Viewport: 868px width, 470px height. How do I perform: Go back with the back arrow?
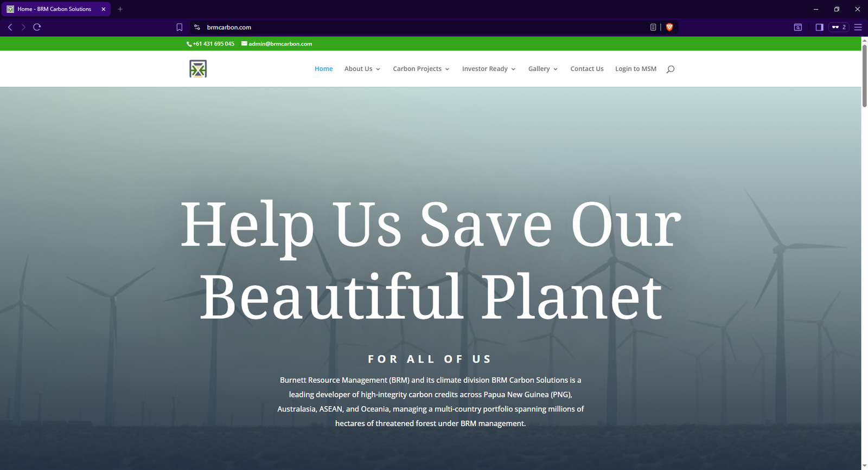[x=10, y=27]
